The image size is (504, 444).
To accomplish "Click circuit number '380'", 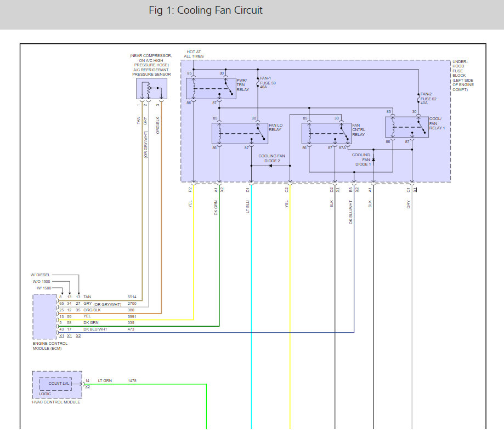I will coord(131,310).
